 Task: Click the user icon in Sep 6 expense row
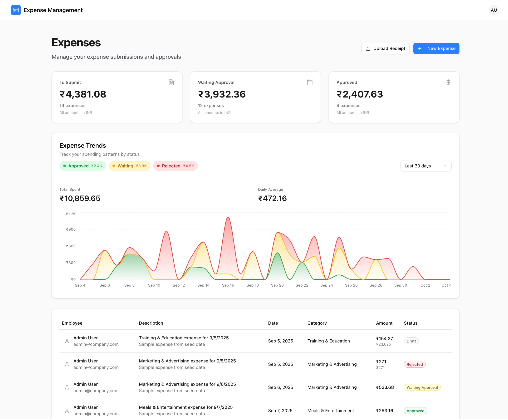(67, 388)
